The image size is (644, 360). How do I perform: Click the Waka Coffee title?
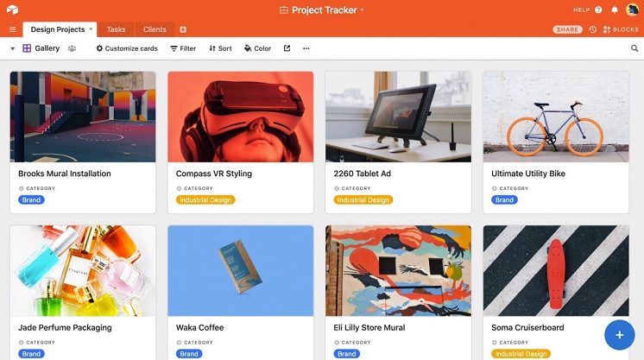(200, 327)
